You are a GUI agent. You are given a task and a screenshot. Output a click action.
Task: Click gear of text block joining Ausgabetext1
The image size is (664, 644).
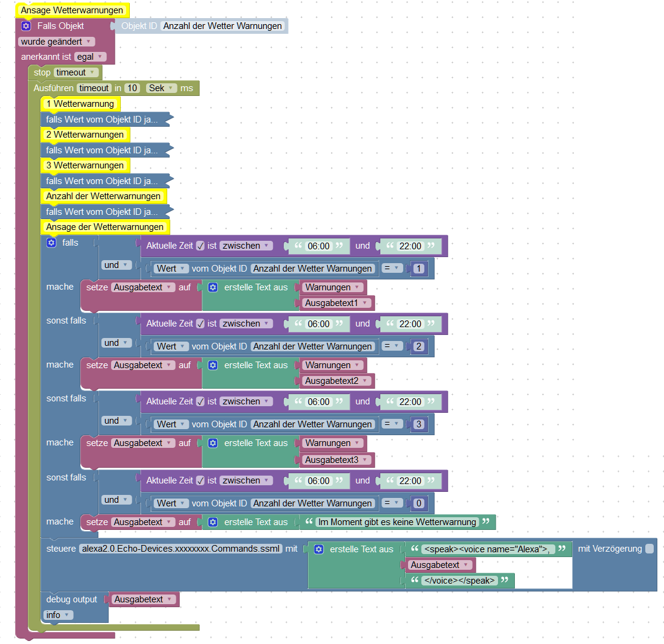(x=213, y=287)
